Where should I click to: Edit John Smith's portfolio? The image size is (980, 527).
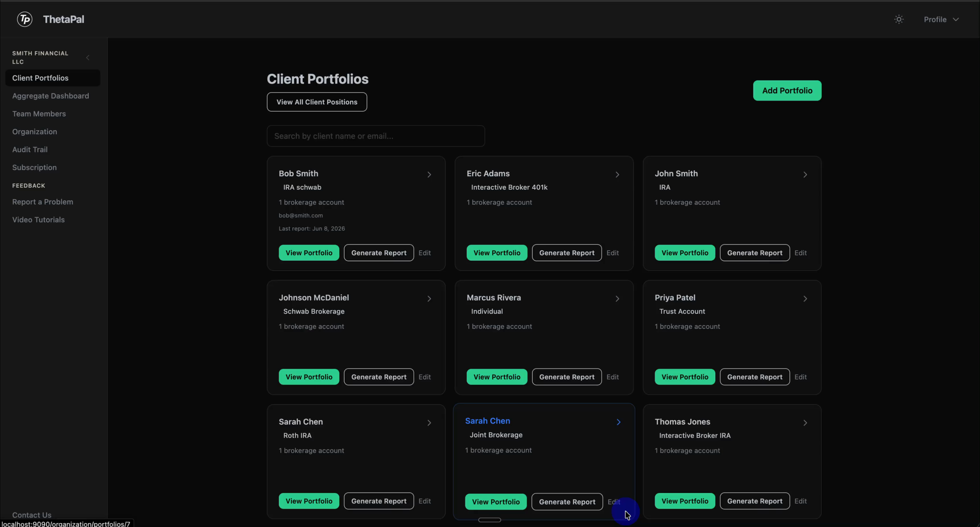[x=801, y=253]
